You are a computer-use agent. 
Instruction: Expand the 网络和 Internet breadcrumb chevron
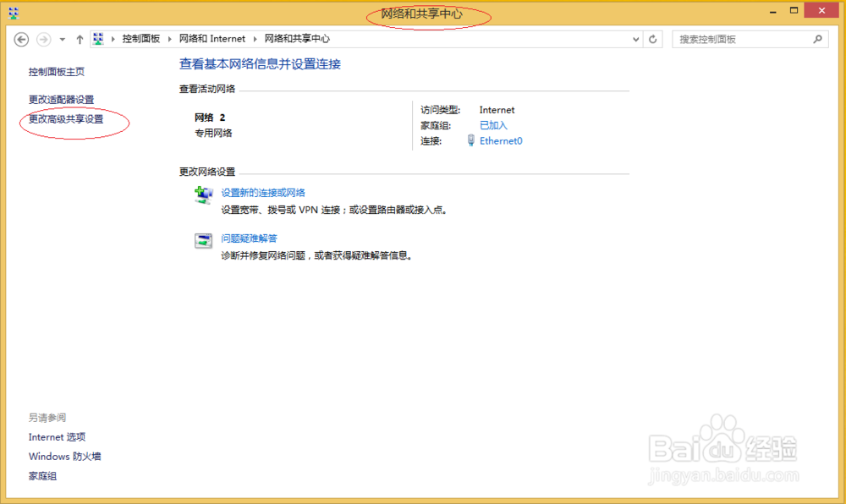click(254, 38)
